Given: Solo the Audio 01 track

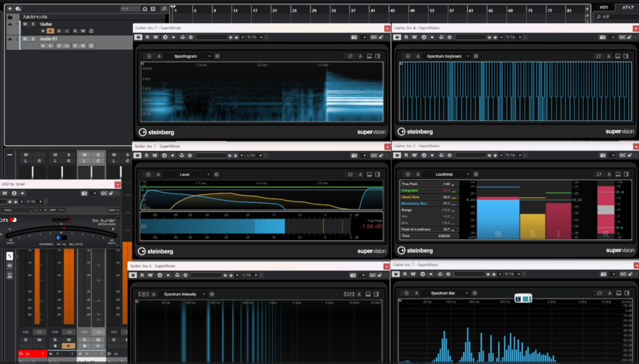Looking at the screenshot, I should 33,39.
